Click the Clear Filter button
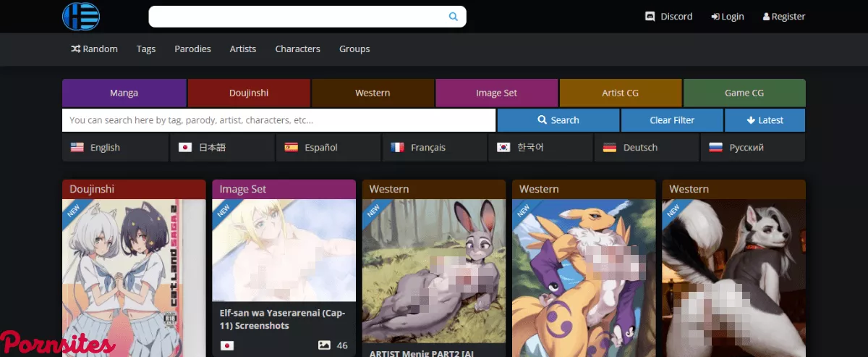Screen dimensions: 868x357 click(x=672, y=120)
